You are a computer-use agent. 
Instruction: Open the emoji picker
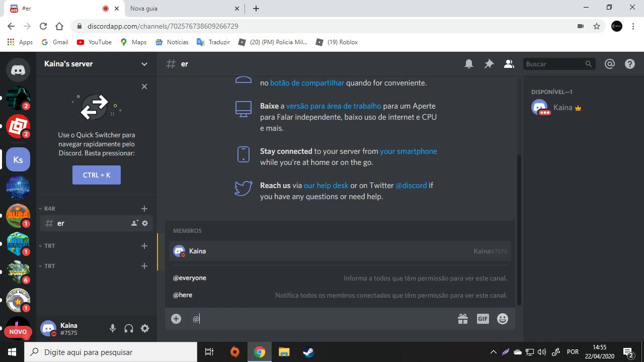tap(503, 319)
